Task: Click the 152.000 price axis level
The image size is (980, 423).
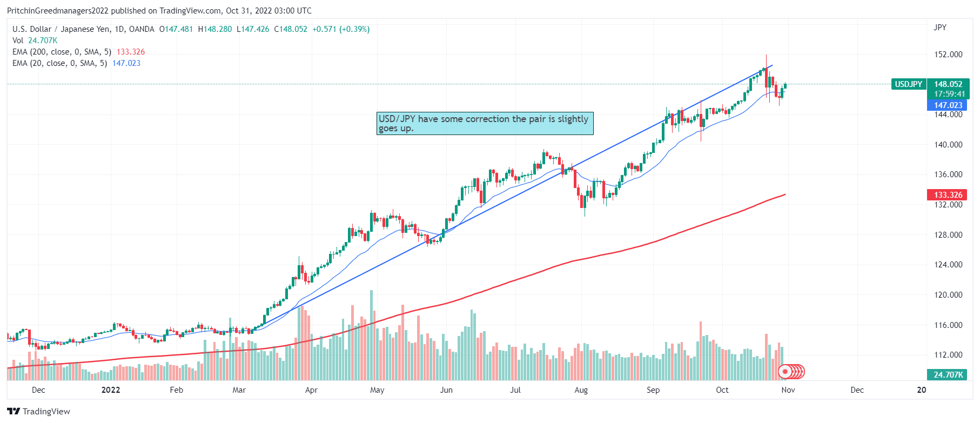Action: 948,54
